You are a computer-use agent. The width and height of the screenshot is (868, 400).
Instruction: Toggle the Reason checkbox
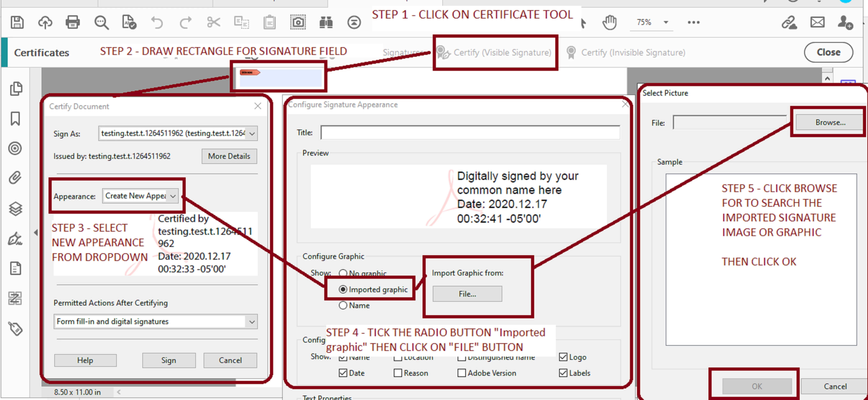pos(398,373)
